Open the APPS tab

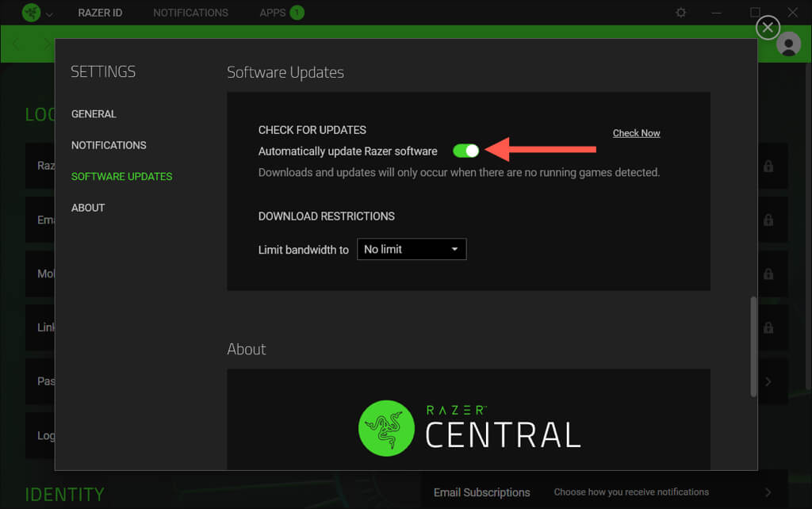click(x=273, y=13)
